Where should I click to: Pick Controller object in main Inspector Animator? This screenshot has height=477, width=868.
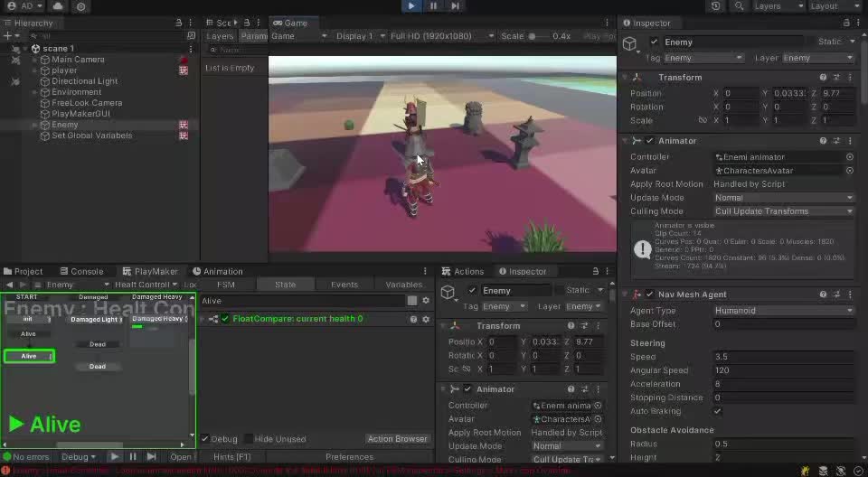(850, 157)
